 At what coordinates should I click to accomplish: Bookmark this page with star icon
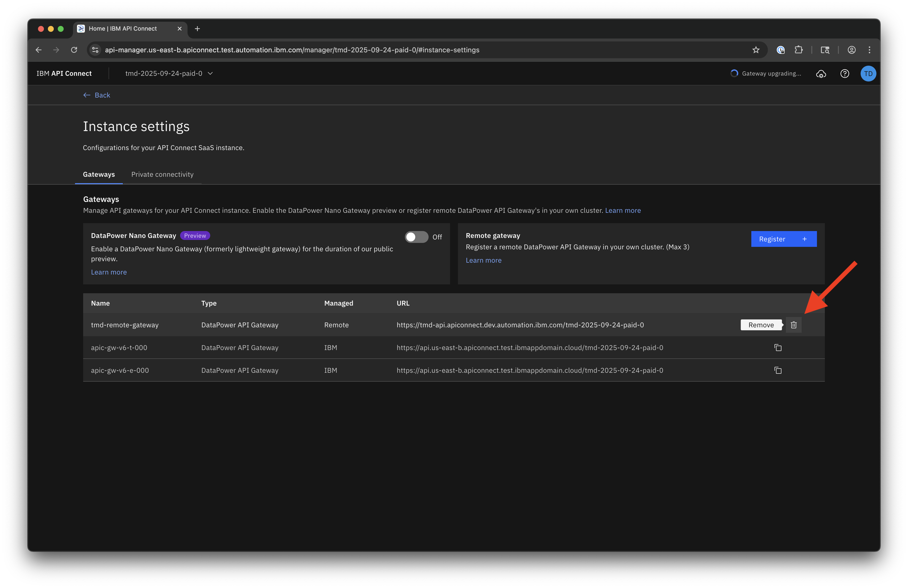[756, 50]
